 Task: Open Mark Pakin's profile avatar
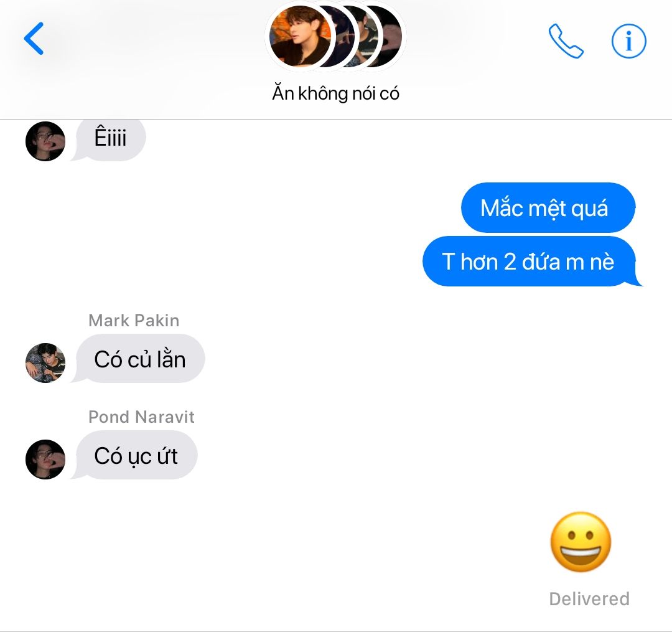click(45, 363)
